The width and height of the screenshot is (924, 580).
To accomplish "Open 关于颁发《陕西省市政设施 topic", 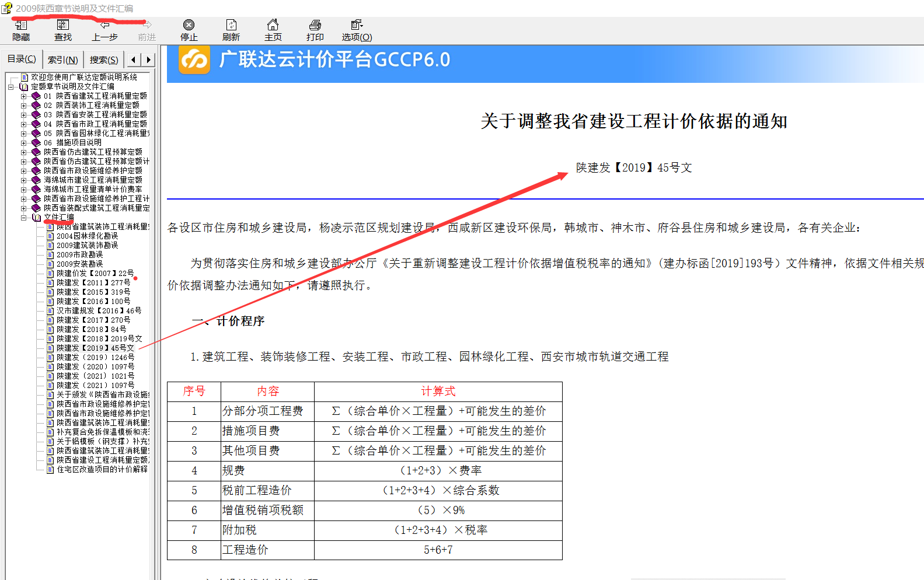I will pos(103,394).
